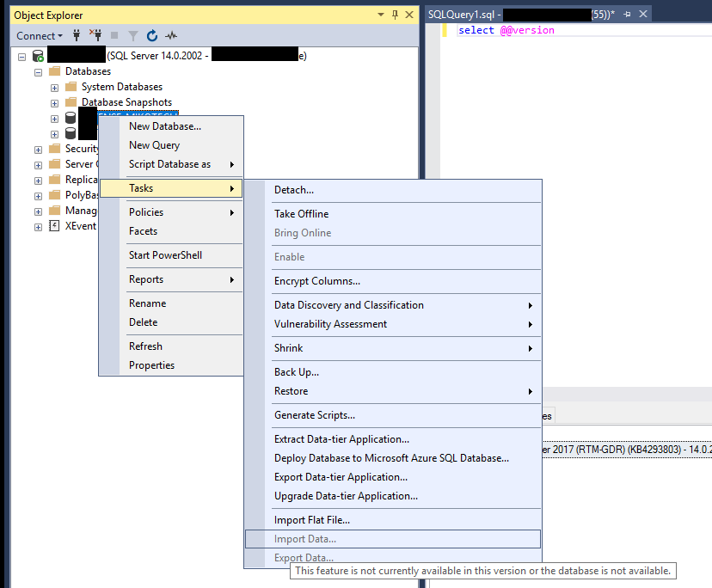Click the Filter icon in Object Explorer
Screen dimensions: 712x588
point(133,35)
